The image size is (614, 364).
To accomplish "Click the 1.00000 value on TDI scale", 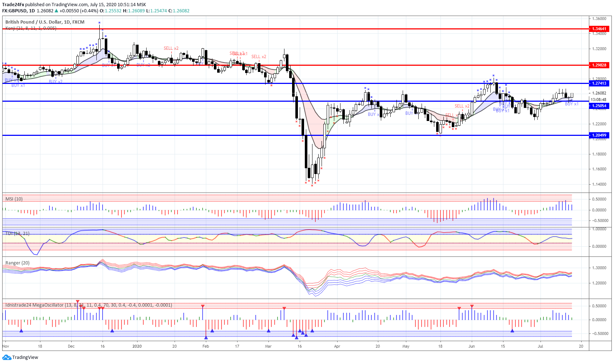I will (599, 229).
